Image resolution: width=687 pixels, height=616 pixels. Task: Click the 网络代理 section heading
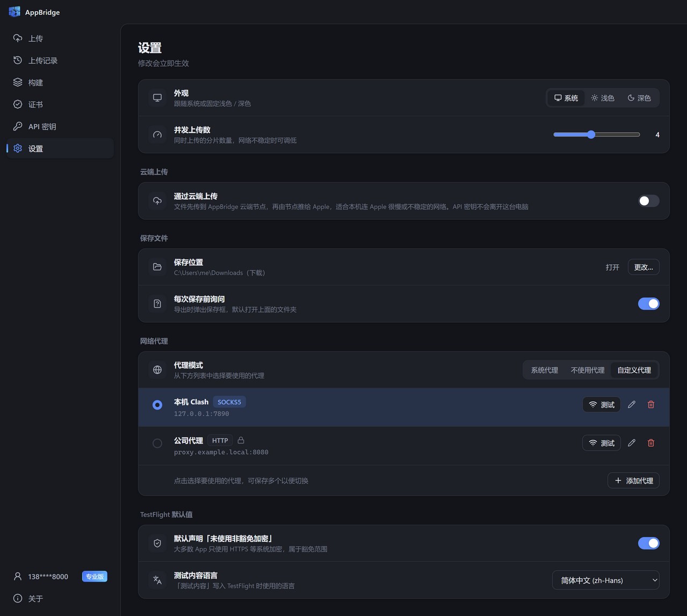(x=154, y=341)
